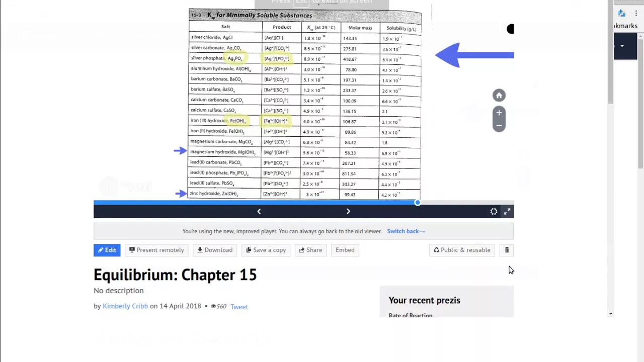This screenshot has width=644, height=362.
Task: Click the trash delete icon
Action: tap(507, 250)
